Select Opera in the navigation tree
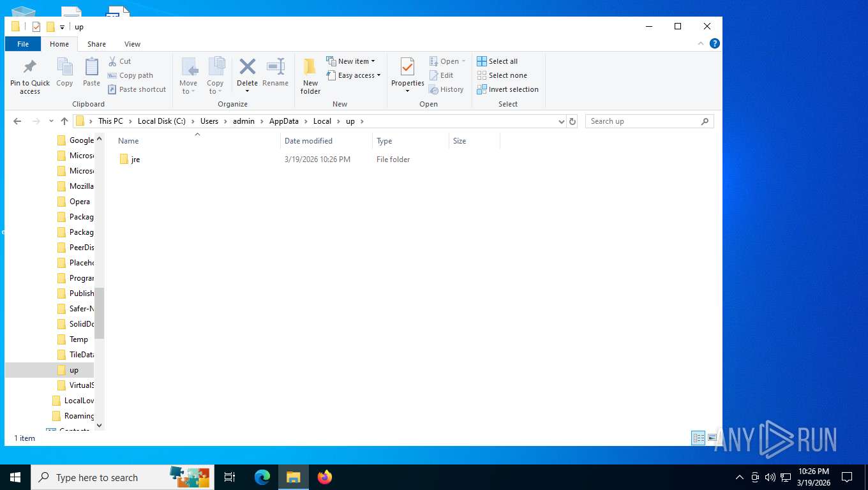This screenshot has width=868, height=490. click(79, 202)
